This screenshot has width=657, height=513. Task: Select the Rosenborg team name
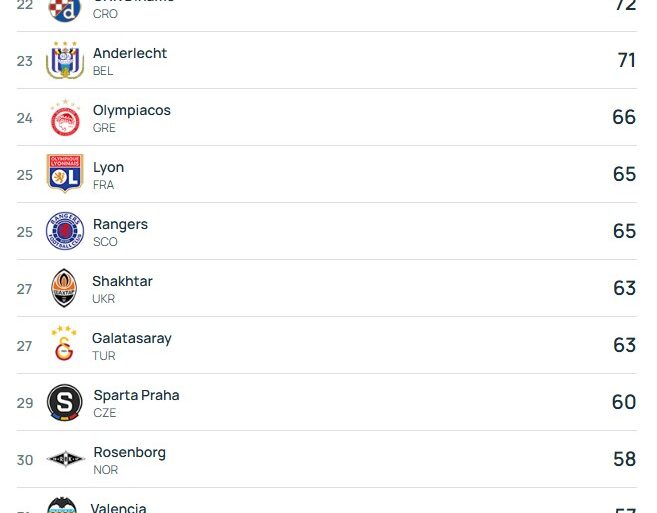(x=129, y=452)
